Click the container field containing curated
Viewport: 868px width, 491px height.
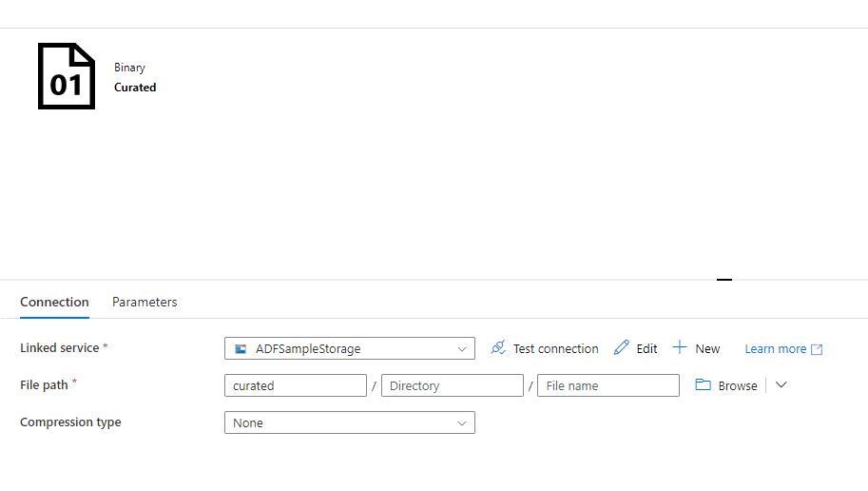(296, 385)
